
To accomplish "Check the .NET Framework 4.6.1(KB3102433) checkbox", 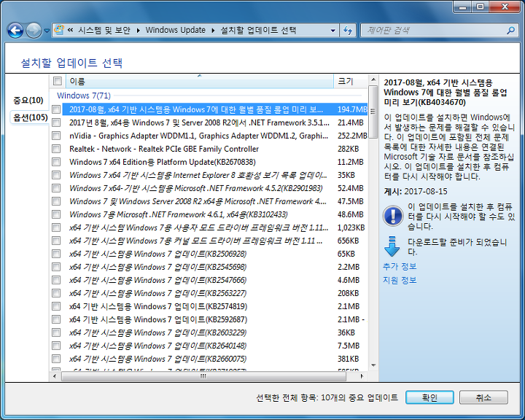I will 56,214.
